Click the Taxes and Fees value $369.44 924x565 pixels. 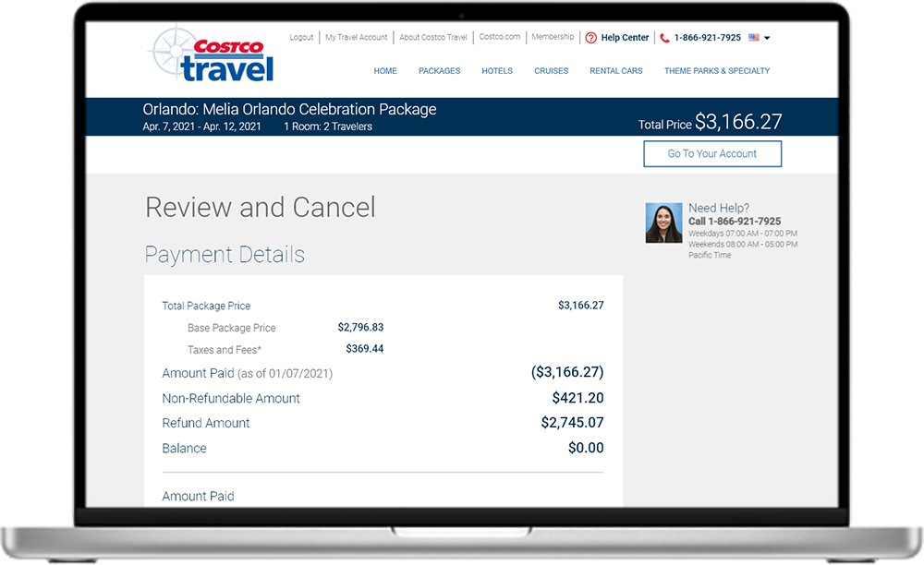point(365,349)
